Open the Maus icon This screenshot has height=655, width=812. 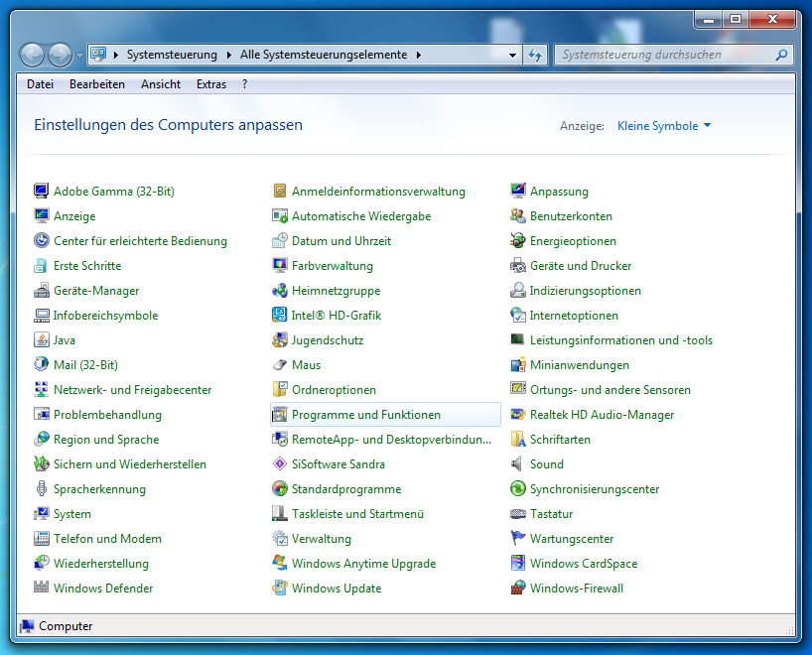point(280,365)
